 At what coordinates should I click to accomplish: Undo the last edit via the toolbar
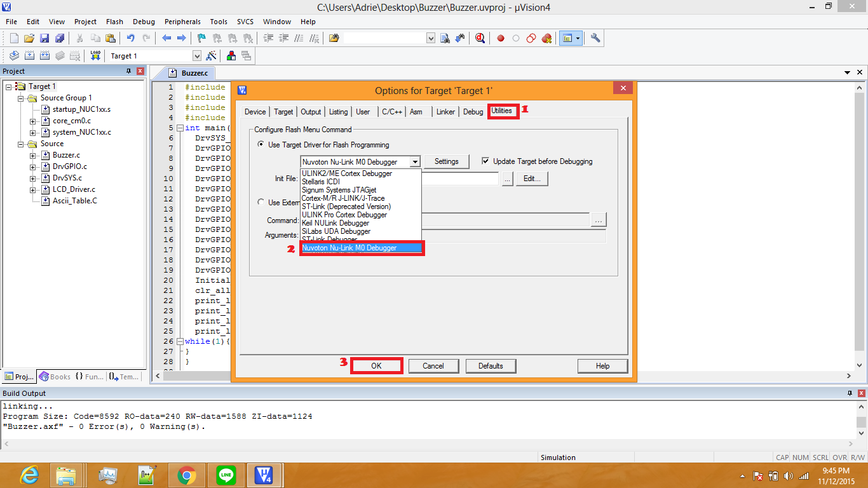coord(131,38)
